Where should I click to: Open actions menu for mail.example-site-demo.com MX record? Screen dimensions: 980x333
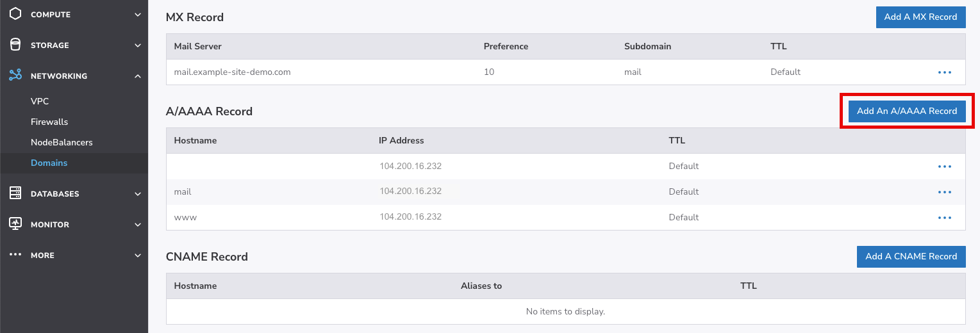tap(945, 72)
